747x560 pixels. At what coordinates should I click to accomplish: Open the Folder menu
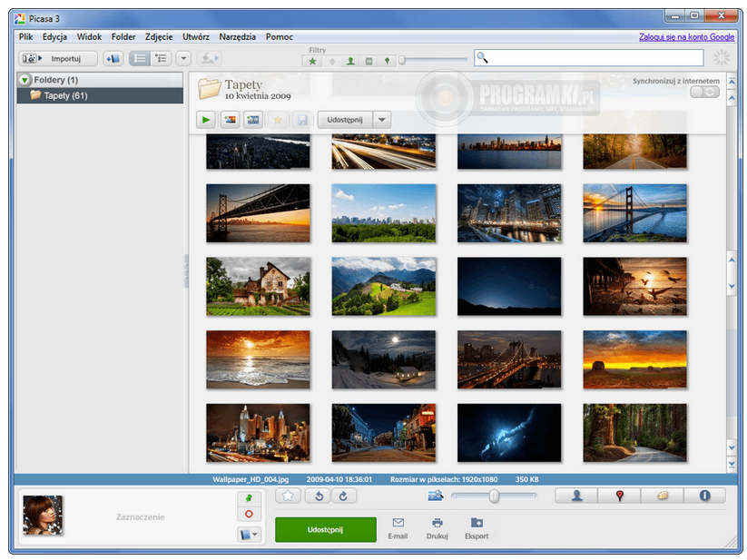(x=123, y=36)
